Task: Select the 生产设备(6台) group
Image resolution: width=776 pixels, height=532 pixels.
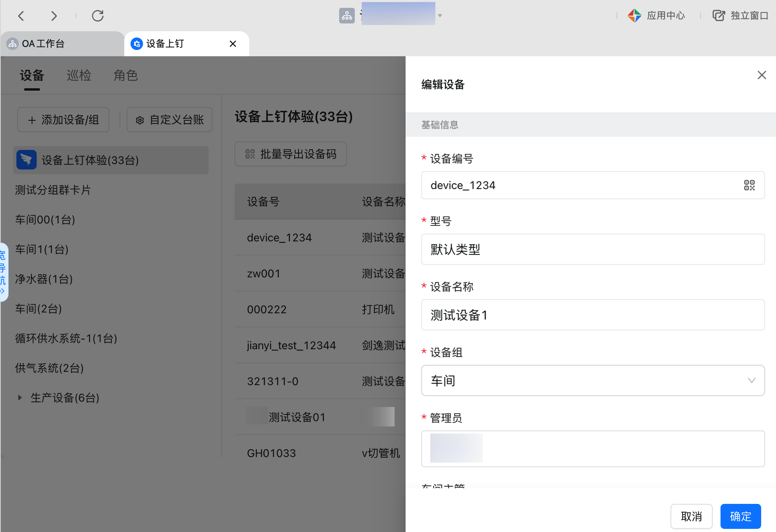Action: point(65,398)
